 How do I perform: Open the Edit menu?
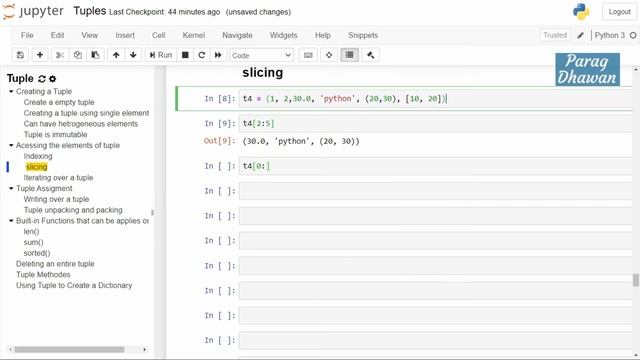click(x=57, y=36)
